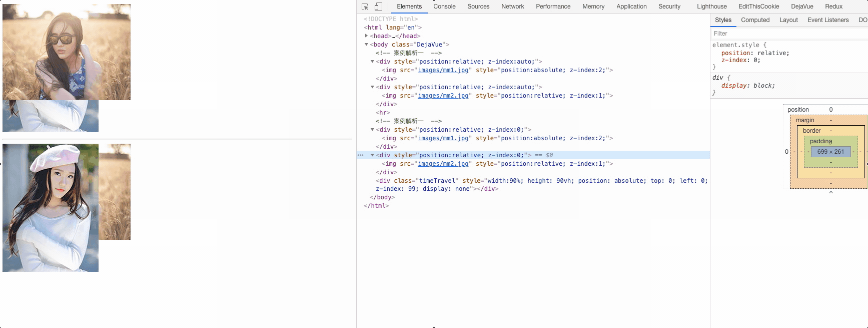Toggle the device toolbar icon
The width and height of the screenshot is (868, 328).
click(378, 7)
